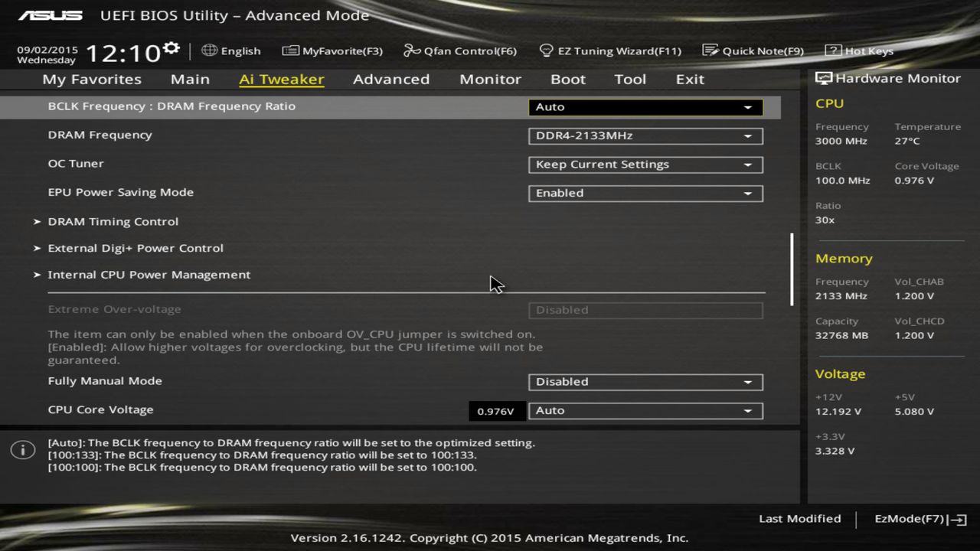Click the globe language icon
Image resolution: width=980 pixels, height=551 pixels.
[x=209, y=51]
